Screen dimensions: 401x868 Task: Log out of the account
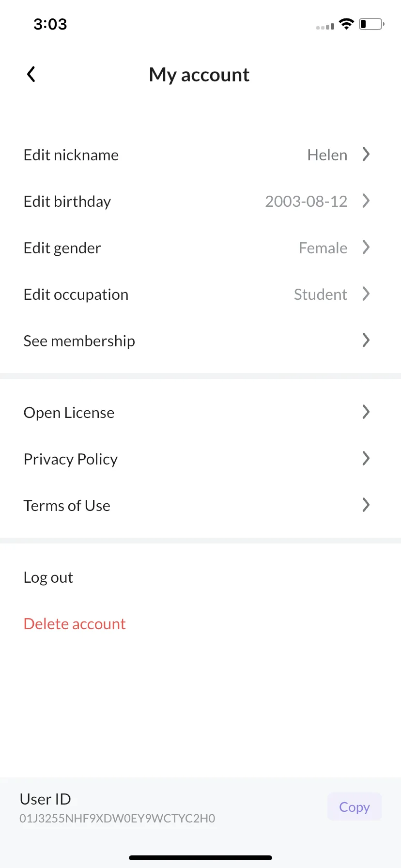click(48, 577)
